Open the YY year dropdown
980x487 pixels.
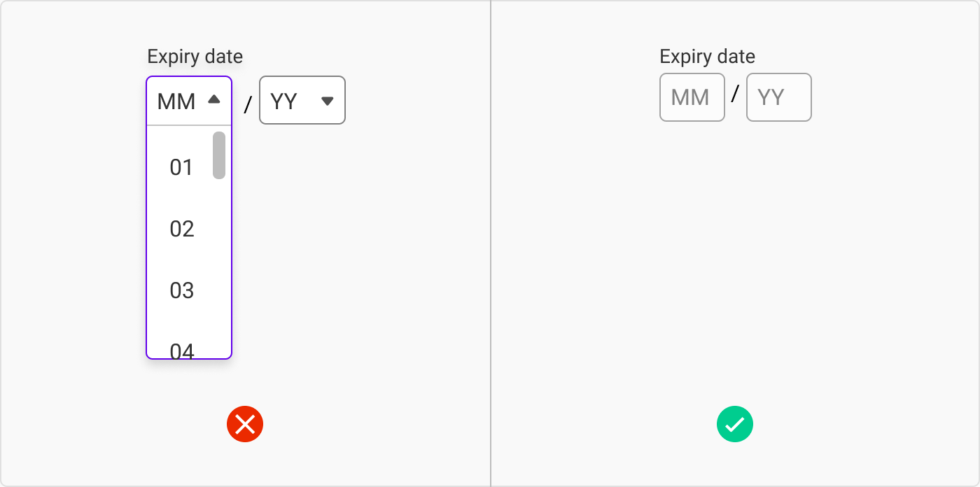point(302,101)
